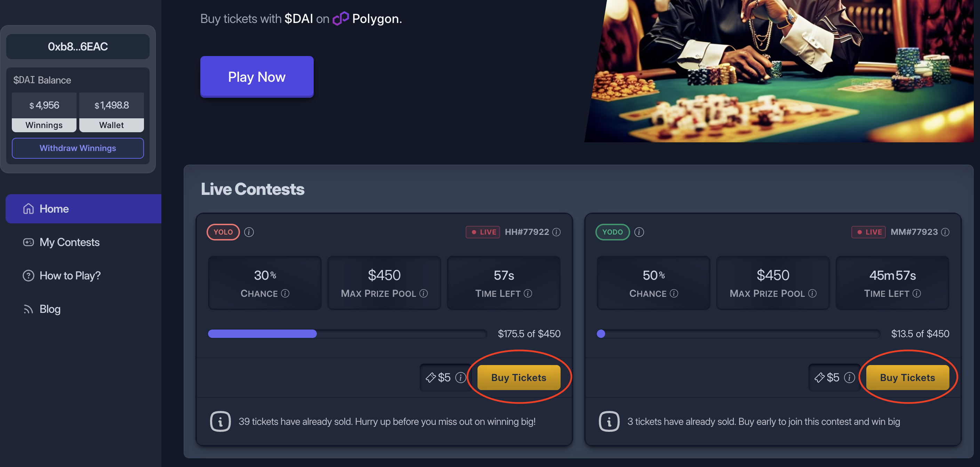This screenshot has width=980, height=467.
Task: Click the YOLO contest progress bar
Action: (347, 334)
